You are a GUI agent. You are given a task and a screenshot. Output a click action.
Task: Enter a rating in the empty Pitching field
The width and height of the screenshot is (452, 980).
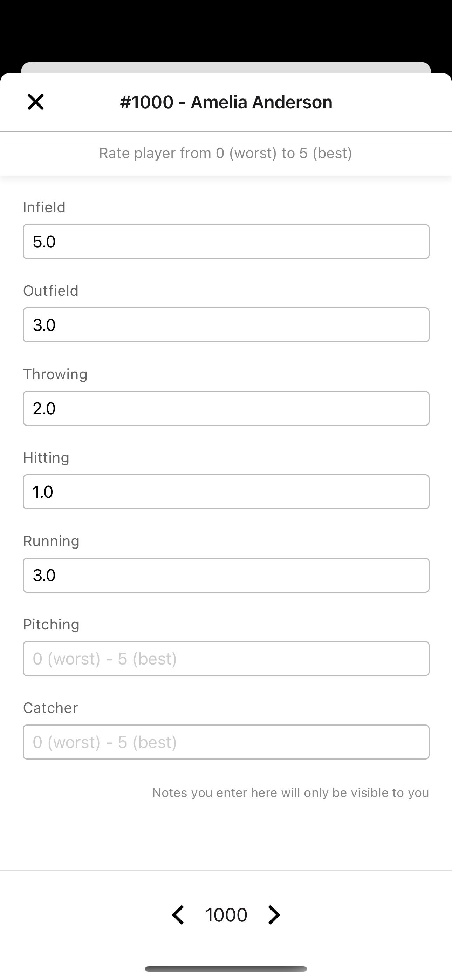point(226,659)
